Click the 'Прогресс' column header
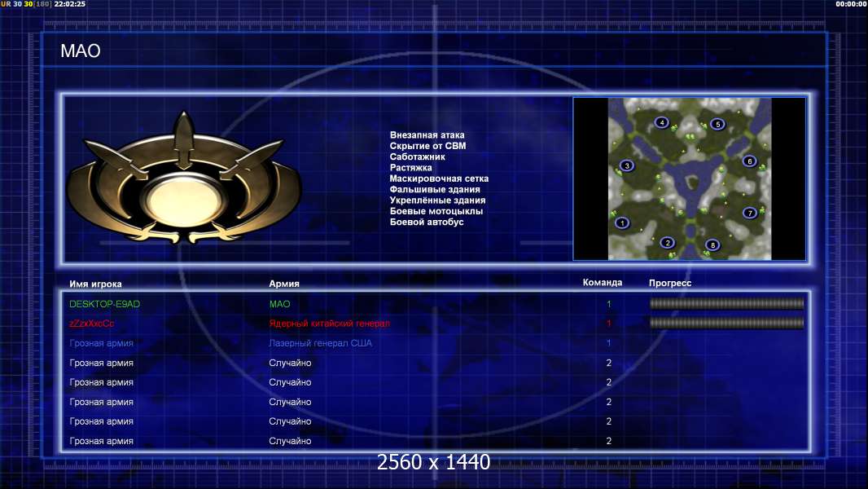The width and height of the screenshot is (868, 489). 670,283
